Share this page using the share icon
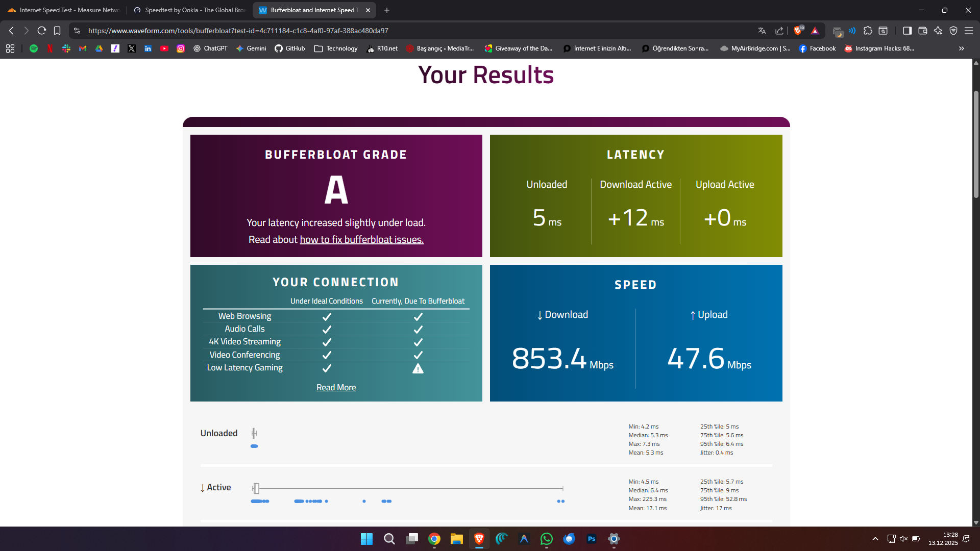The width and height of the screenshot is (980, 551). click(779, 31)
